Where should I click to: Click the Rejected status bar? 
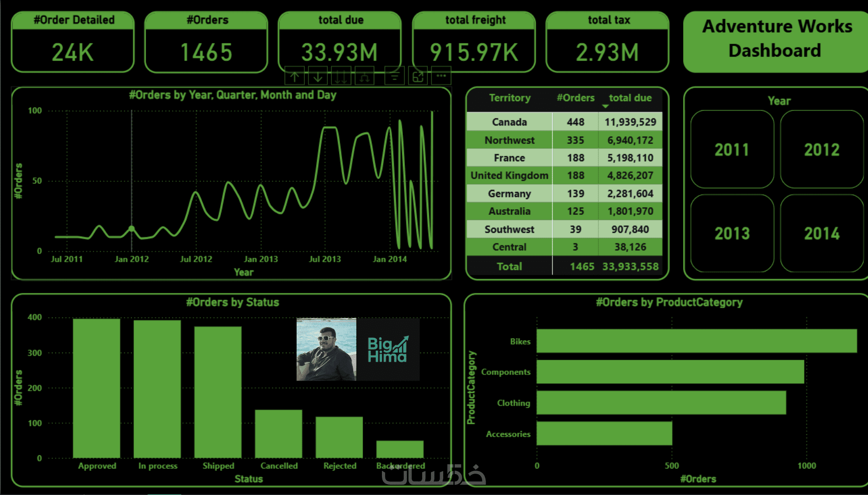(339, 437)
